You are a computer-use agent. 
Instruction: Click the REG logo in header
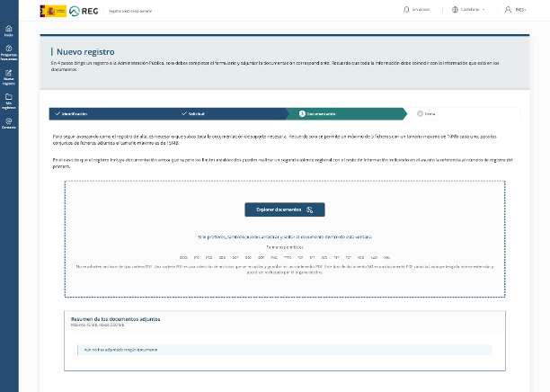[84, 9]
